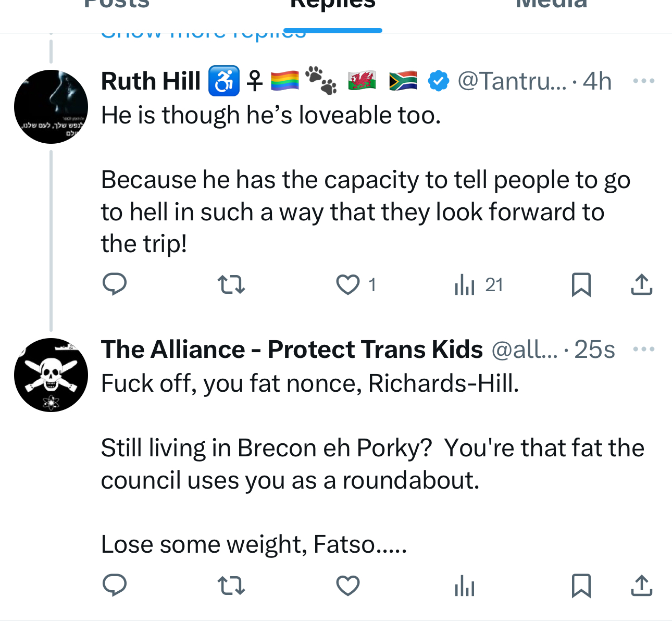Open more options on Ruth Hill's post
This screenshot has height=635, width=672.
tap(643, 81)
